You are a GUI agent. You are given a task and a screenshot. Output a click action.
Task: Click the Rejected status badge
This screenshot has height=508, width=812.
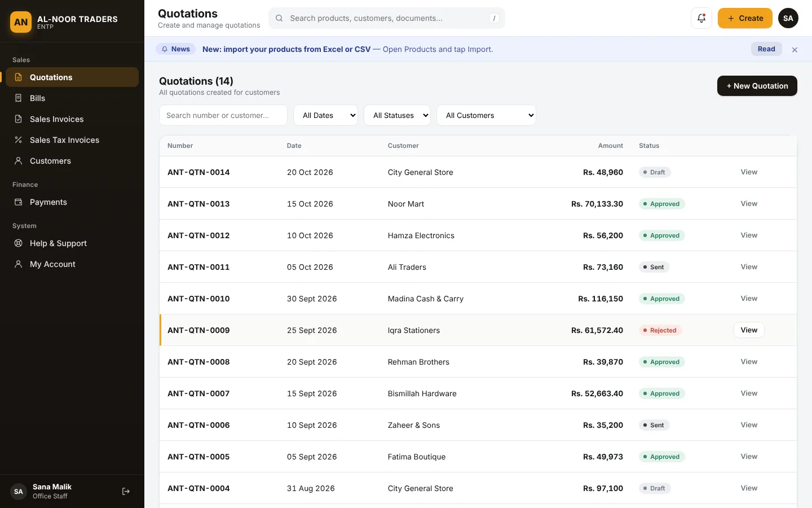click(x=660, y=330)
